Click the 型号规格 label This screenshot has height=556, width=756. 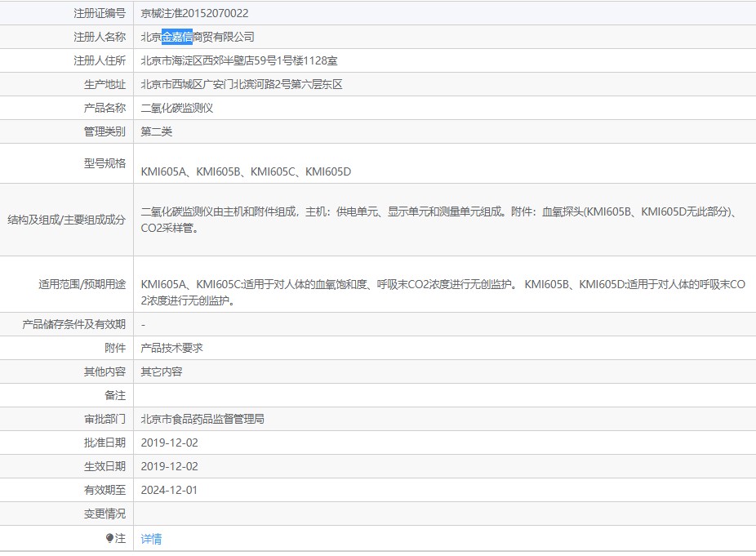tap(105, 163)
